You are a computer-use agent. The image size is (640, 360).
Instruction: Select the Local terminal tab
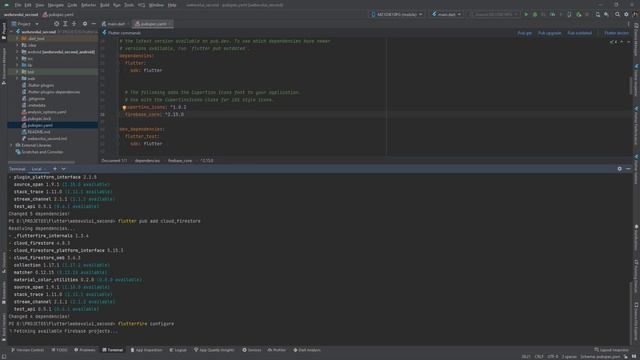[37, 169]
